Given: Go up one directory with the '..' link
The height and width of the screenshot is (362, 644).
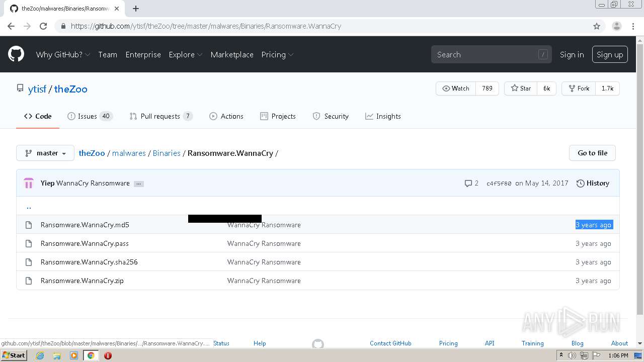Looking at the screenshot, I should pyautogui.click(x=29, y=206).
